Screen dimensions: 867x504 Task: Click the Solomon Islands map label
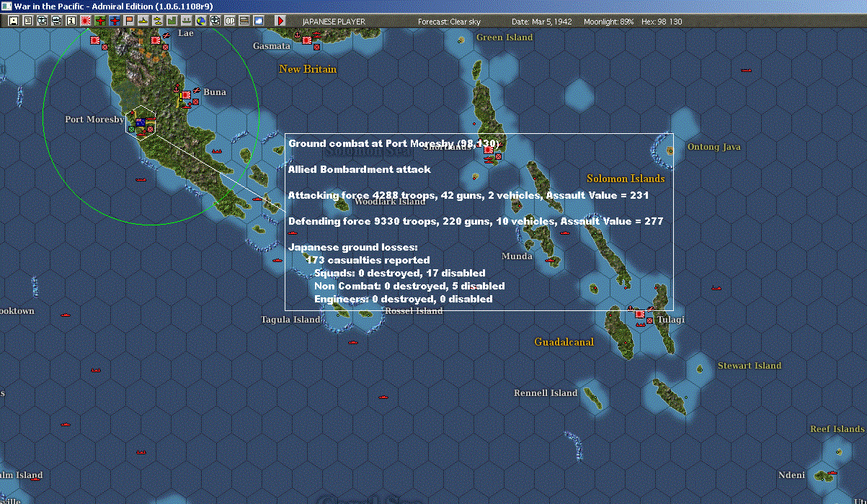click(626, 179)
